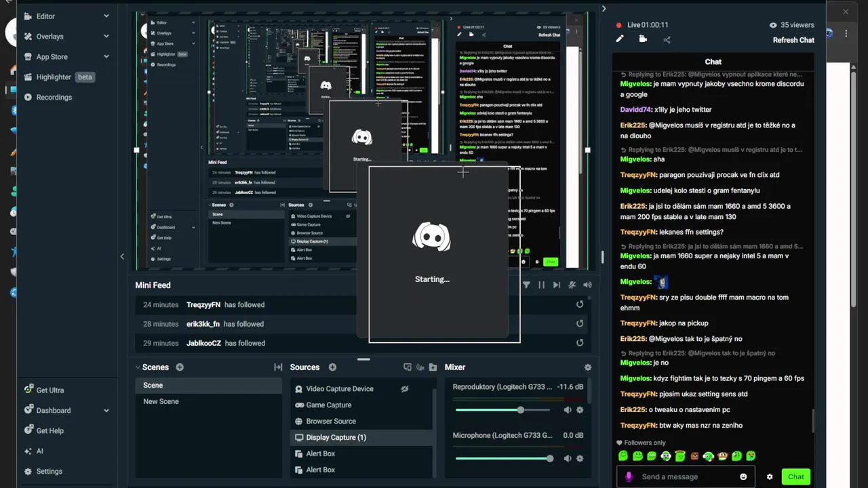Expand the Editor dropdown chevron
868x488 pixels.
[x=106, y=16]
